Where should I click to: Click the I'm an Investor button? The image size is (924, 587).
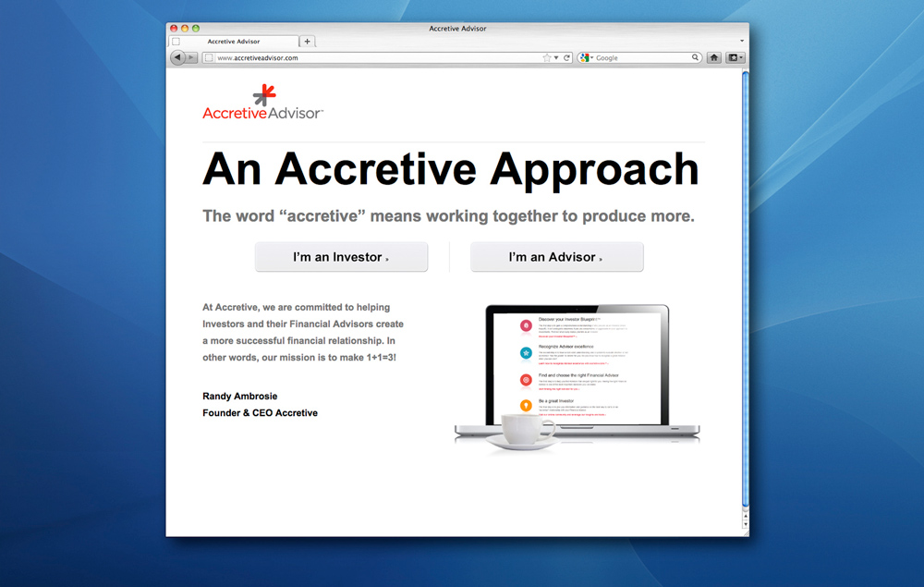click(x=341, y=257)
